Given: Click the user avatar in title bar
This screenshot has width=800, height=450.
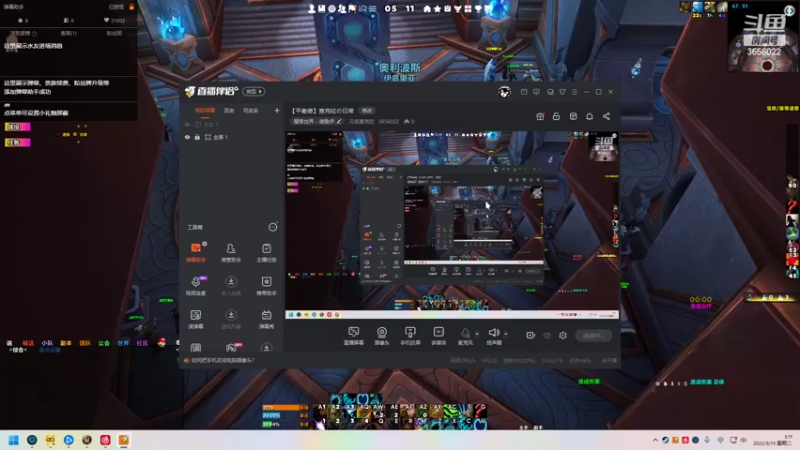Looking at the screenshot, I should pos(505,92).
